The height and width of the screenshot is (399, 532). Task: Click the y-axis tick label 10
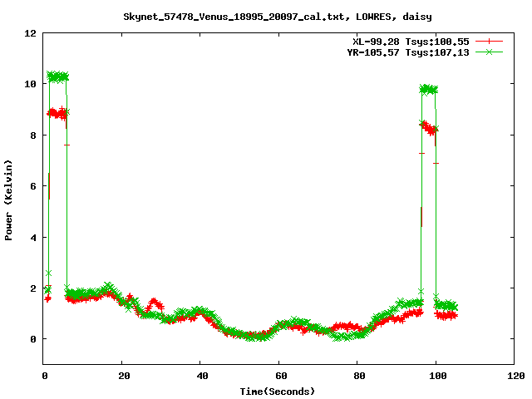coord(30,84)
